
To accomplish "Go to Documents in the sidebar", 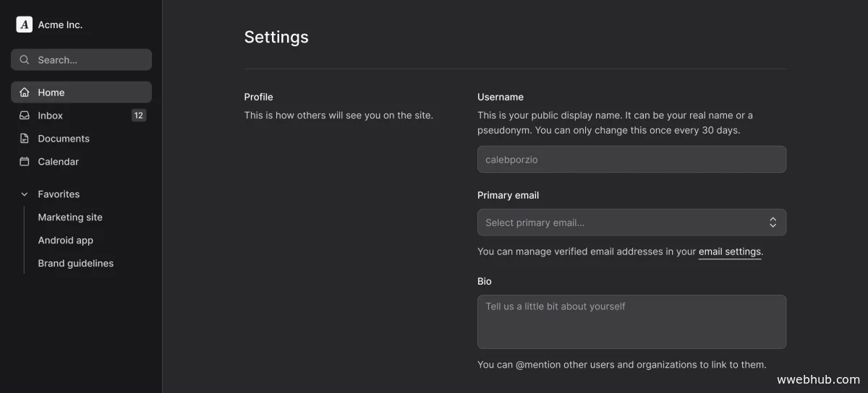I will click(64, 139).
